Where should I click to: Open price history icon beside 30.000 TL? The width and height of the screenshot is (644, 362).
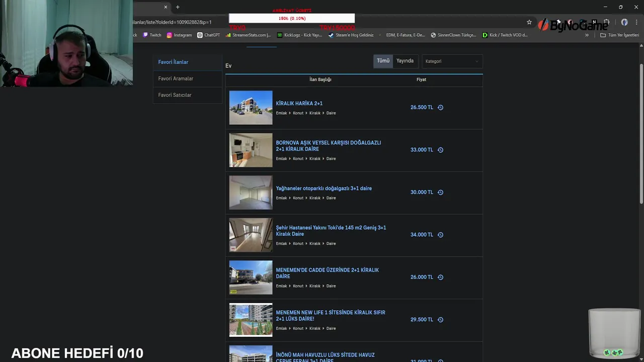(440, 192)
